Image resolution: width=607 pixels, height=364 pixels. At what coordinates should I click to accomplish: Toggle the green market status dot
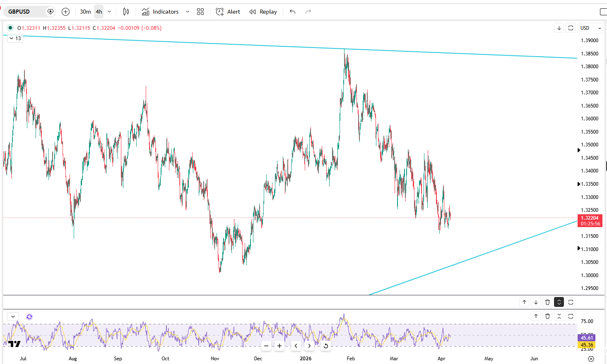(x=10, y=28)
